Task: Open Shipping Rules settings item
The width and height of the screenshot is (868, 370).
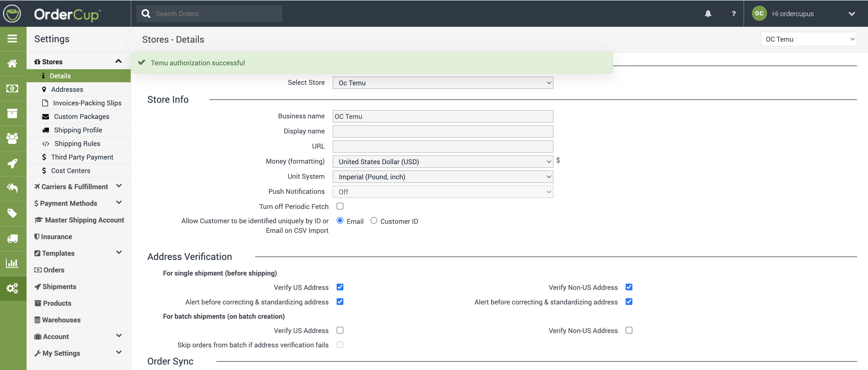Action: coord(77,144)
